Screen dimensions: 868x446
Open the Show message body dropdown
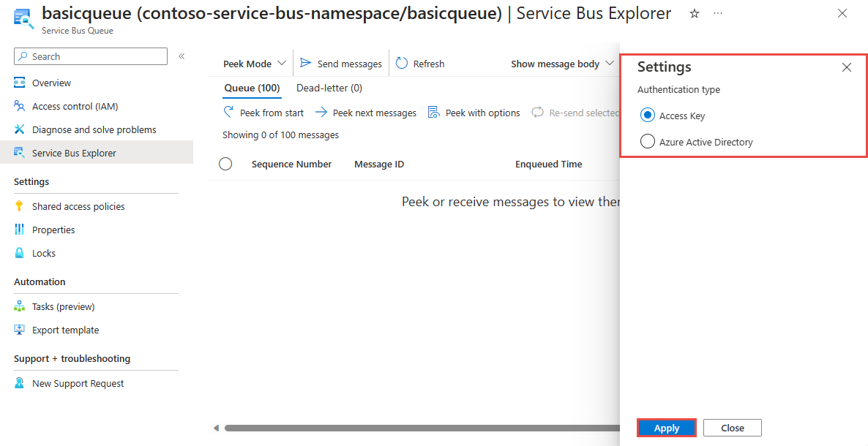[562, 64]
